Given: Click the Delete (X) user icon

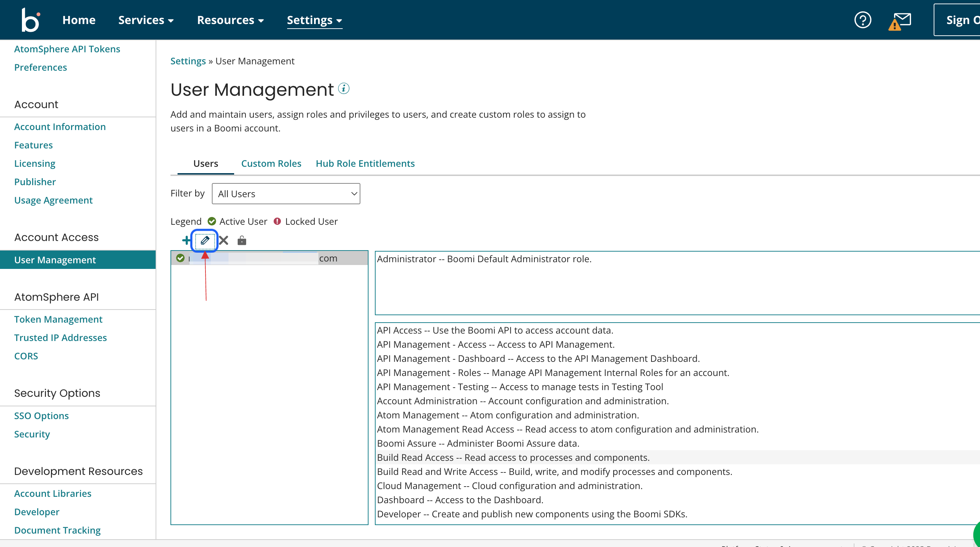Looking at the screenshot, I should [223, 240].
